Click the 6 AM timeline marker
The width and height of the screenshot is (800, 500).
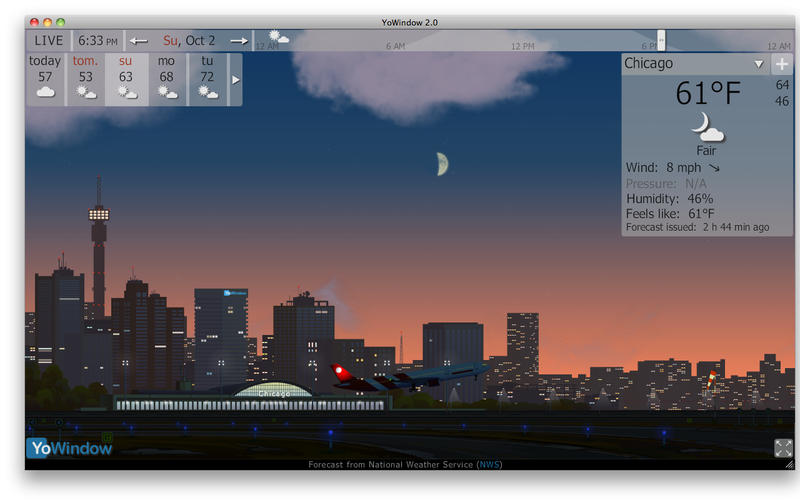click(x=395, y=46)
